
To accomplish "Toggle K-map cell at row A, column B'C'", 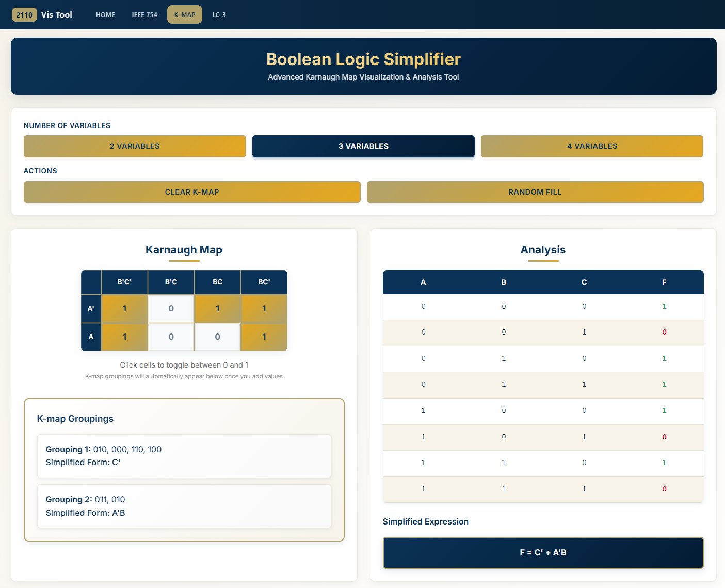I will [x=124, y=337].
